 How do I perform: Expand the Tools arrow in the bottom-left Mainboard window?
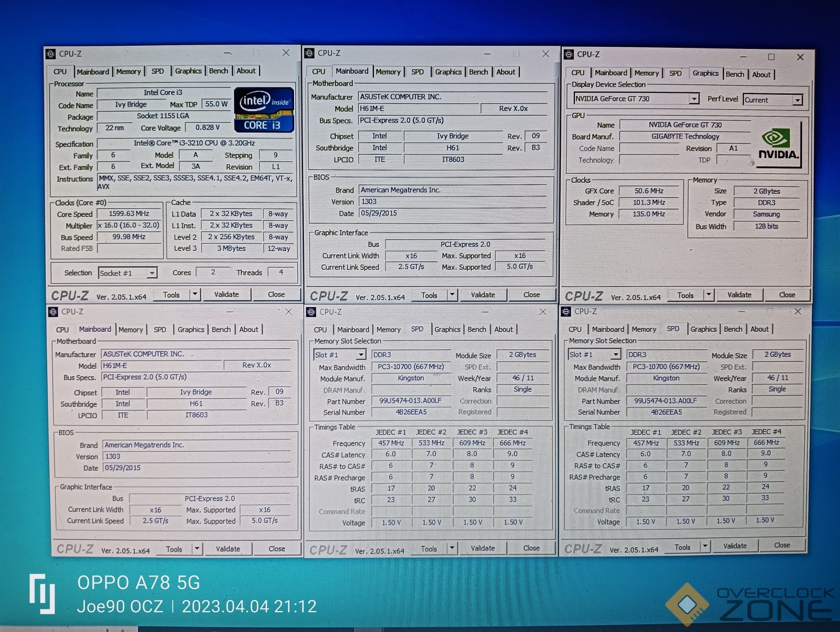coord(197,549)
